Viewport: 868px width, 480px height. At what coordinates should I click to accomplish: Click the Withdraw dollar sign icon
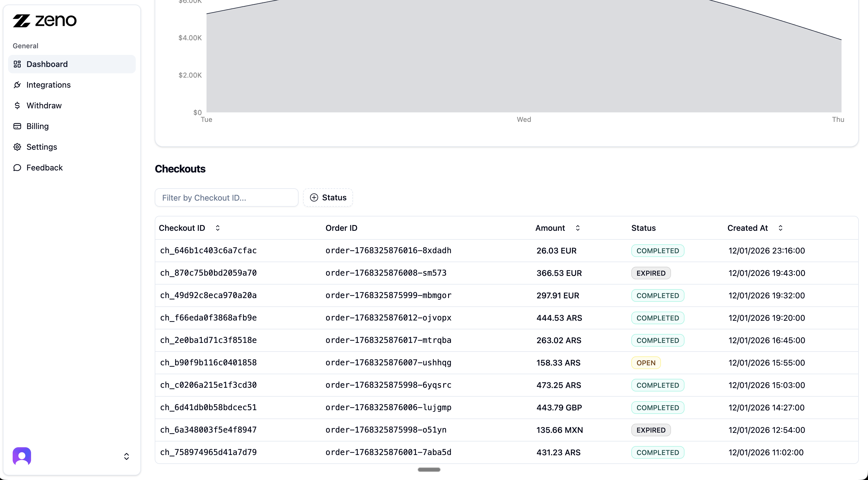(x=17, y=105)
